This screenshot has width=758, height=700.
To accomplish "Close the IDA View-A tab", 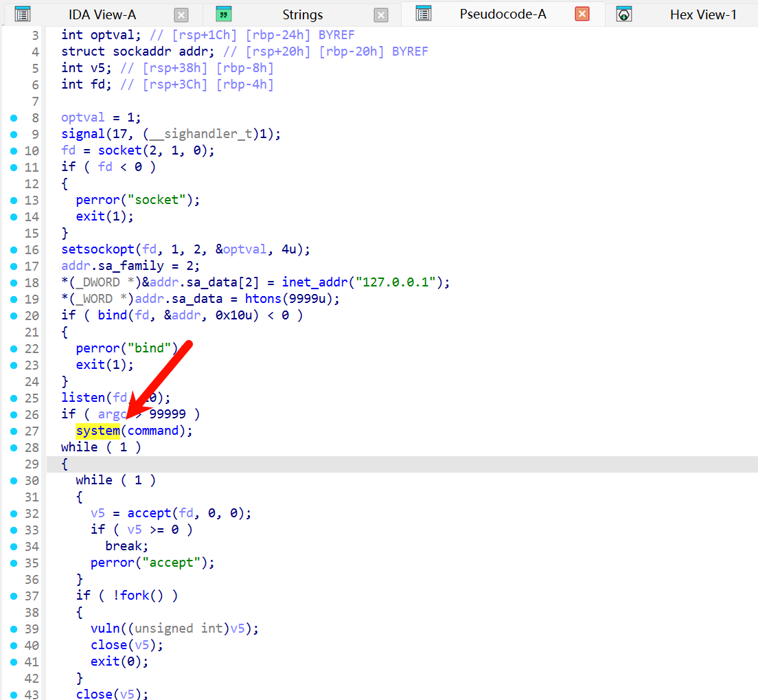I will (x=181, y=15).
